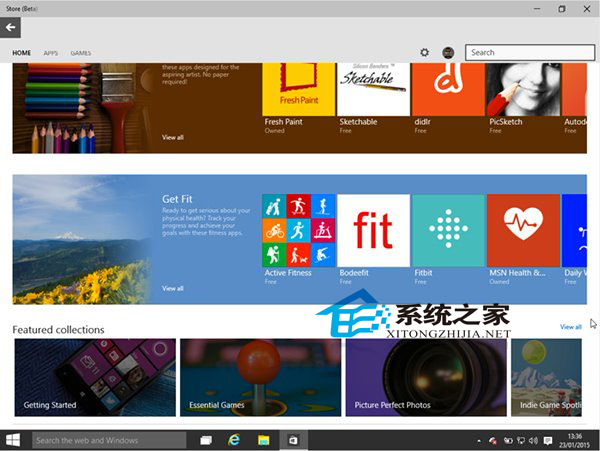Viewport: 600px width, 451px height.
Task: Switch to the HOME tab
Action: [x=21, y=53]
